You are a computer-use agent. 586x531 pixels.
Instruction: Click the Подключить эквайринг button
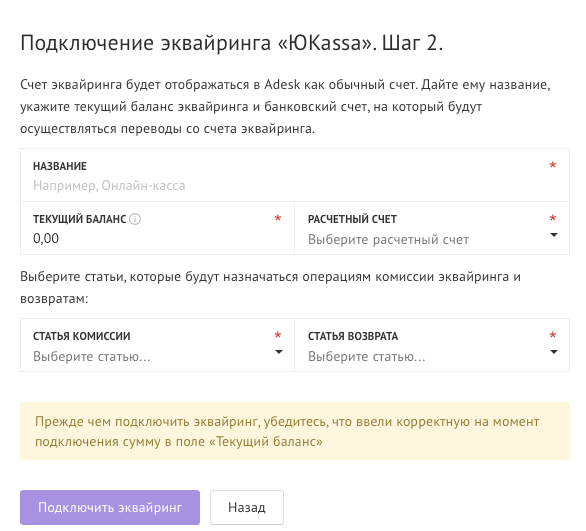[110, 507]
